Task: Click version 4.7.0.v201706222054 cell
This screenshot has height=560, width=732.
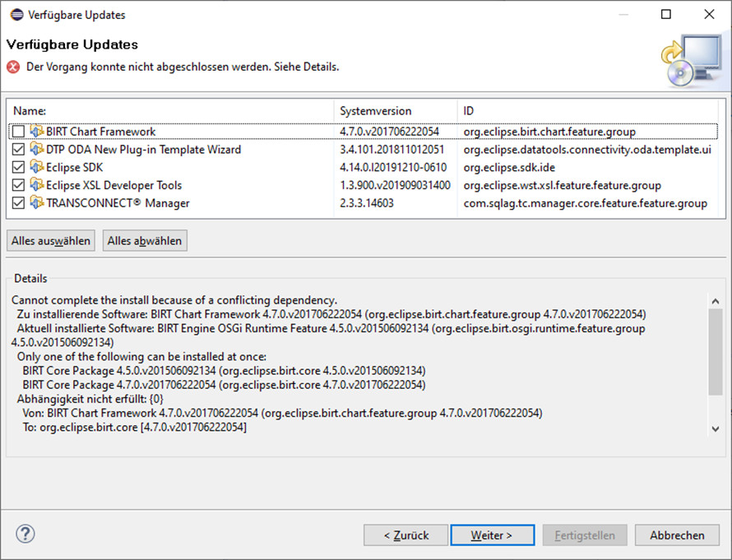Action: [389, 132]
